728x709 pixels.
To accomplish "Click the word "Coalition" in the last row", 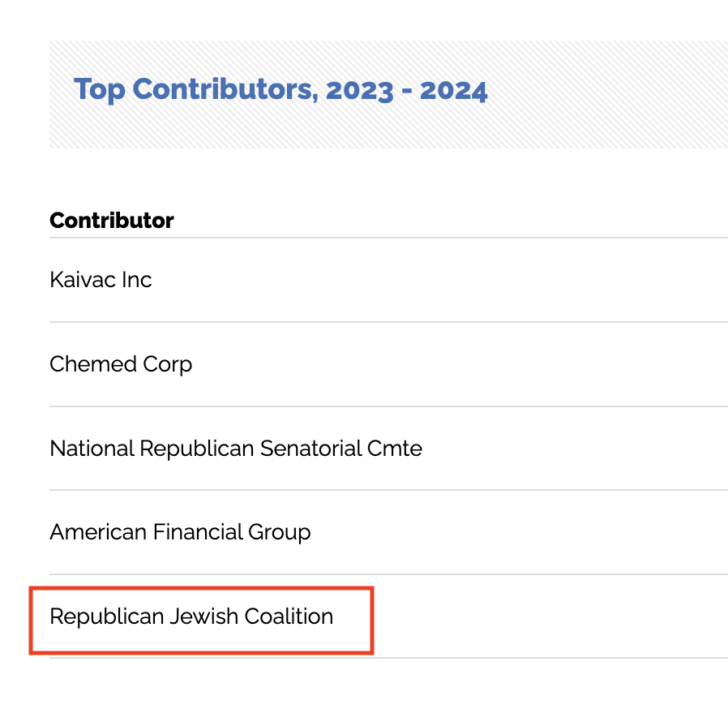I will point(289,617).
